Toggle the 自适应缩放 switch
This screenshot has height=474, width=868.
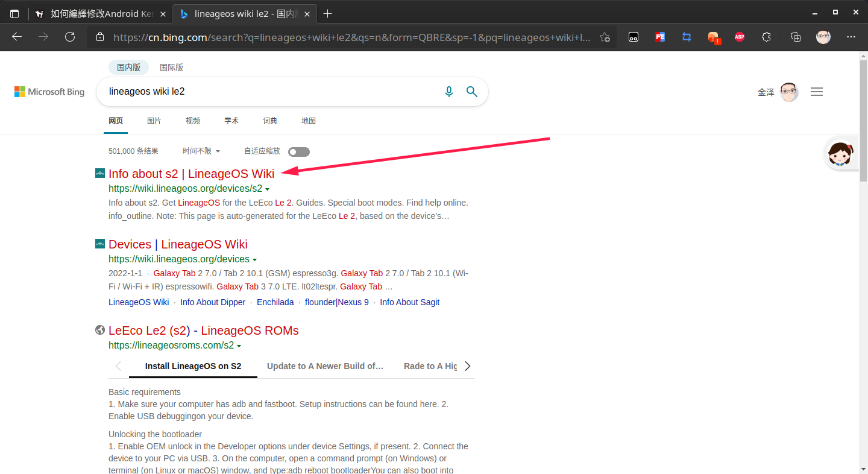299,152
